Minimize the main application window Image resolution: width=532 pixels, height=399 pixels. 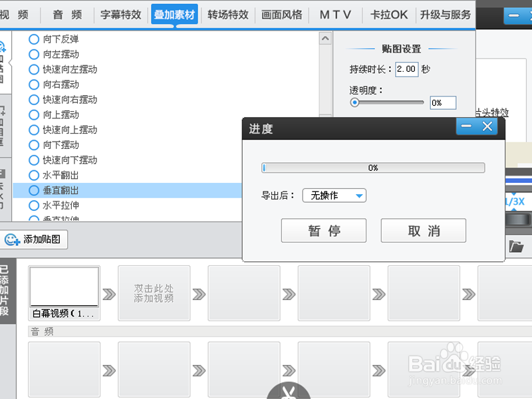[513, 15]
